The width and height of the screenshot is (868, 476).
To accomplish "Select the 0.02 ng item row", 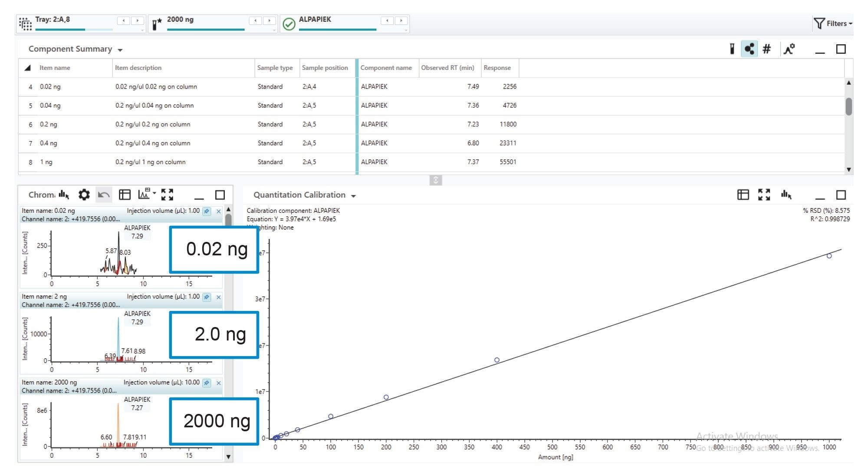I will pyautogui.click(x=431, y=87).
